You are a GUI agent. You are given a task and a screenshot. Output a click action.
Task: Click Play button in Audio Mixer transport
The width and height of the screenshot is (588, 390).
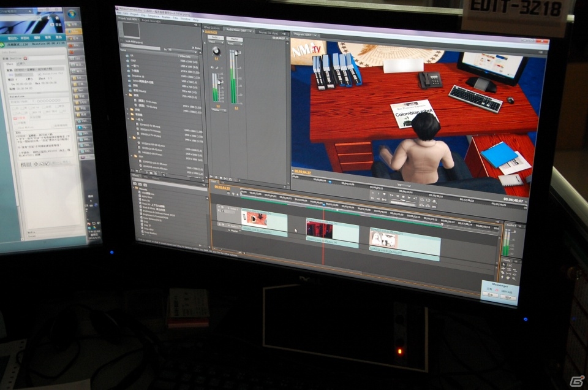tap(221, 178)
